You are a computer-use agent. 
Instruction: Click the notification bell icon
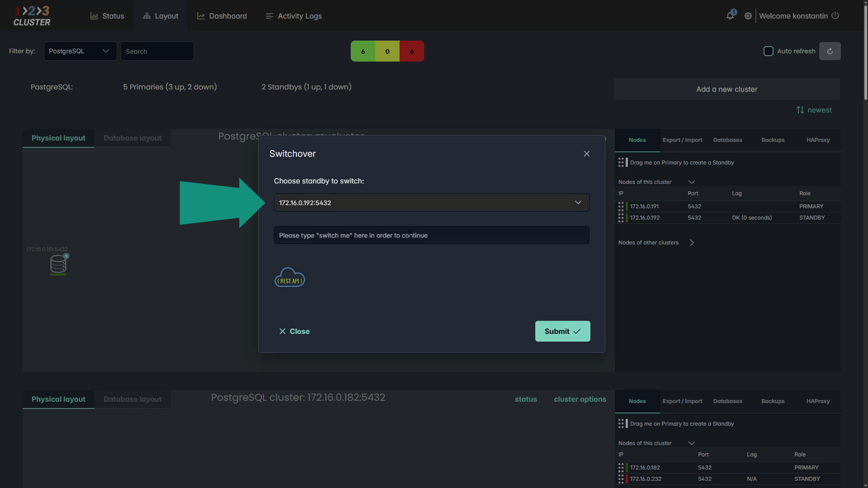[x=730, y=16]
